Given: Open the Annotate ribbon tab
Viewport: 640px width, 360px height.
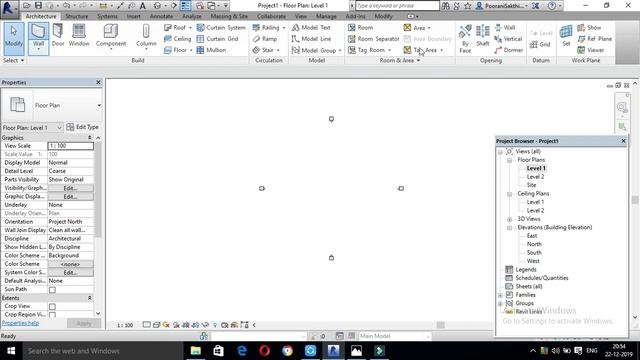Looking at the screenshot, I should 161,16.
